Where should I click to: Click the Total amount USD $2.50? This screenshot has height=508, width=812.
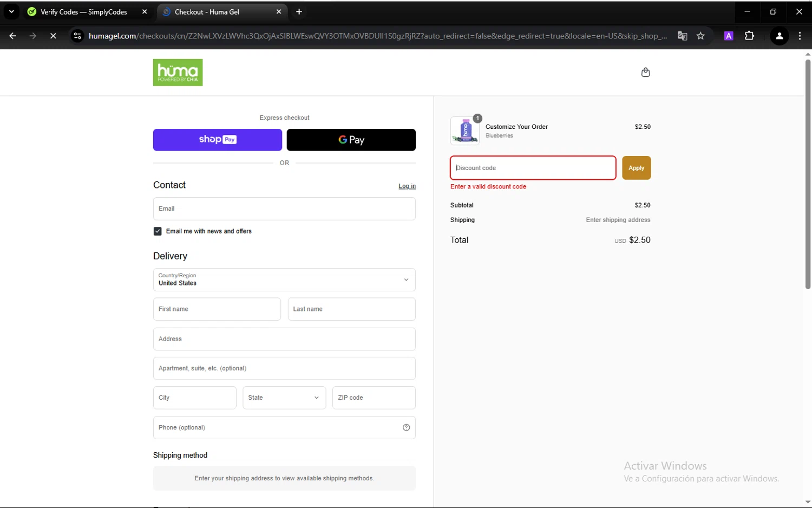[632, 240]
